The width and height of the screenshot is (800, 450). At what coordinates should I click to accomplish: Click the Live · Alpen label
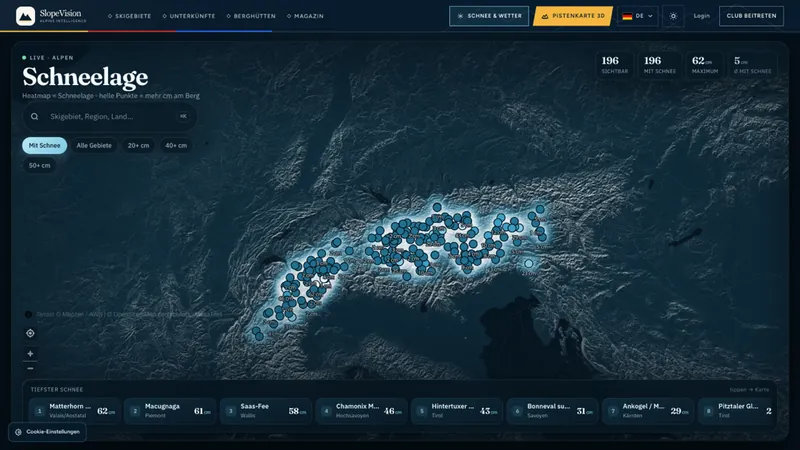tap(48, 58)
